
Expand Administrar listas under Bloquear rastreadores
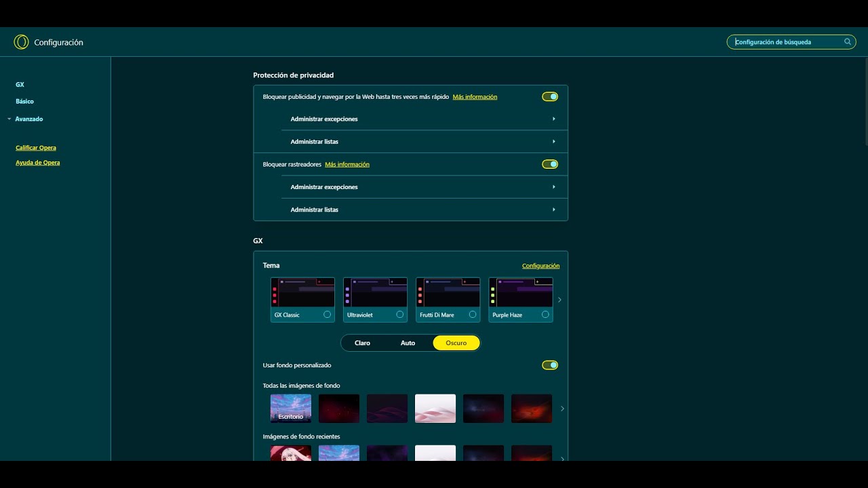point(424,209)
